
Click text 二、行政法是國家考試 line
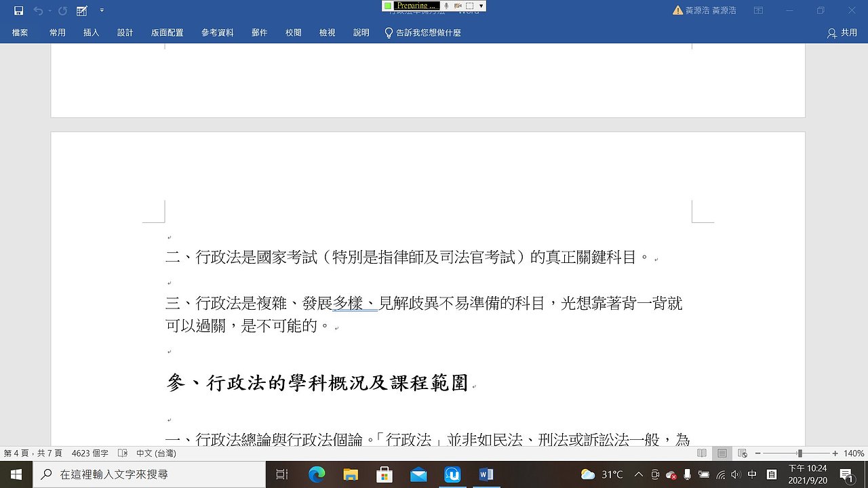[408, 258]
